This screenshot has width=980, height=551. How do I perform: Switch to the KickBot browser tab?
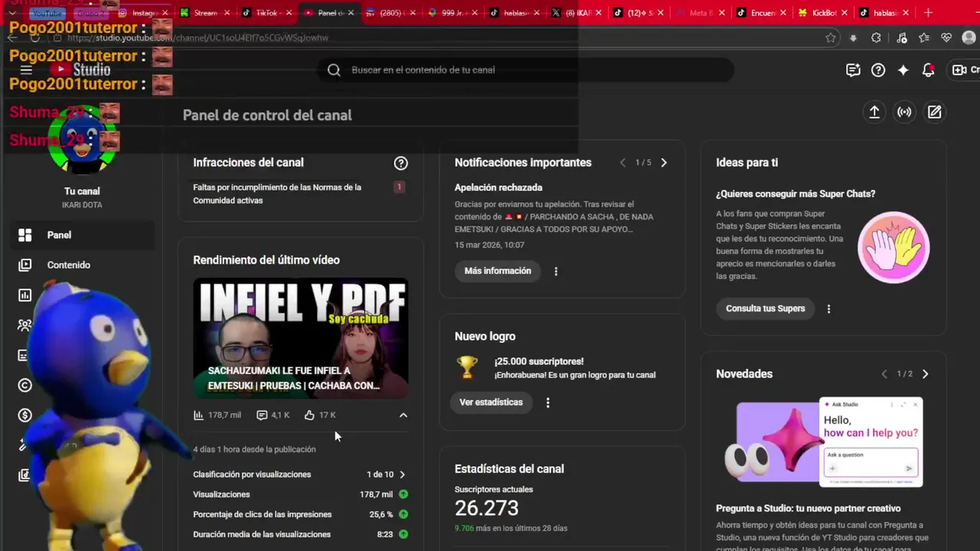tap(823, 13)
